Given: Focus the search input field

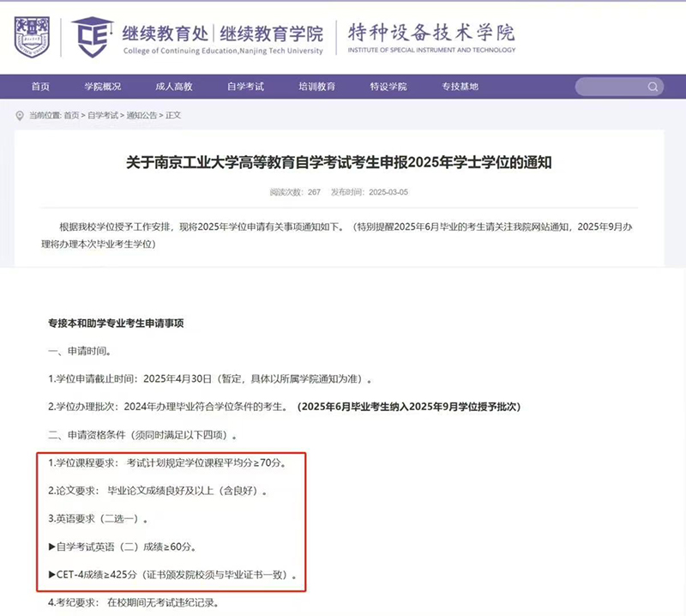Looking at the screenshot, I should [x=609, y=87].
